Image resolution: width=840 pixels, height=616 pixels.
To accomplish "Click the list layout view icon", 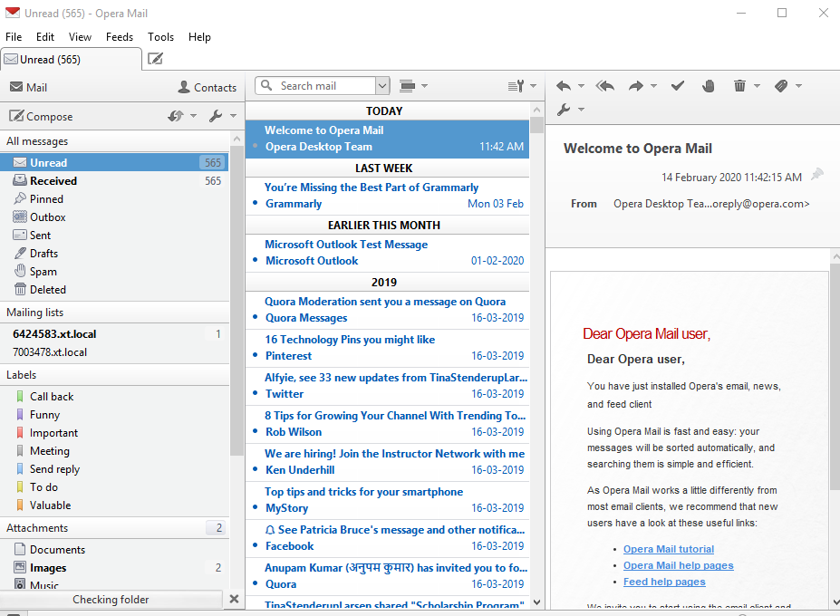I will 407,86.
